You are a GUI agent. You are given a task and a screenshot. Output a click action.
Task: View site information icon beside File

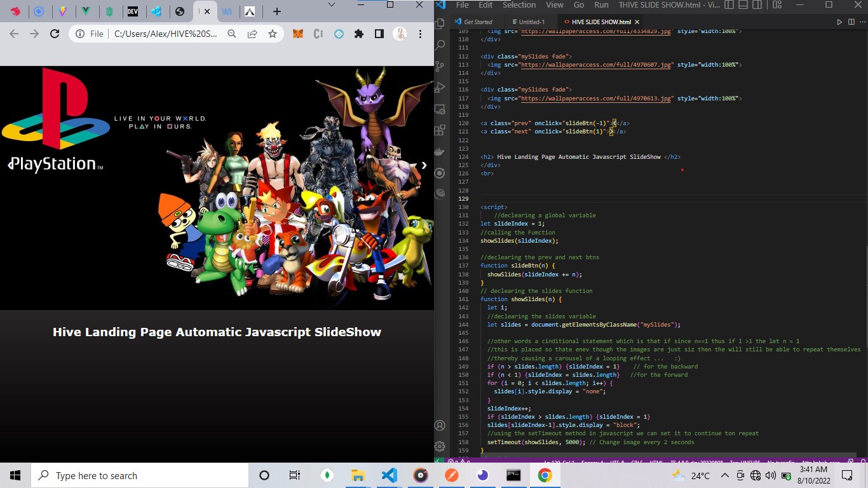click(80, 34)
